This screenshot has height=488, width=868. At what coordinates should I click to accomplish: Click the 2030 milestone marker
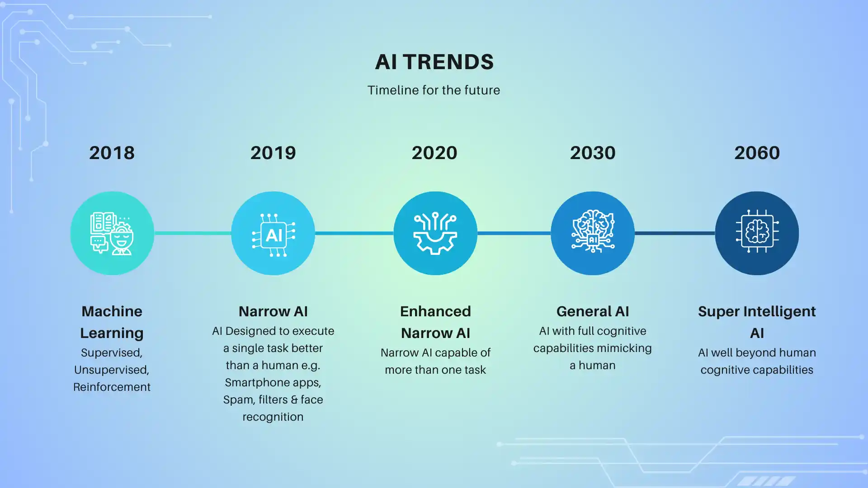pos(593,234)
